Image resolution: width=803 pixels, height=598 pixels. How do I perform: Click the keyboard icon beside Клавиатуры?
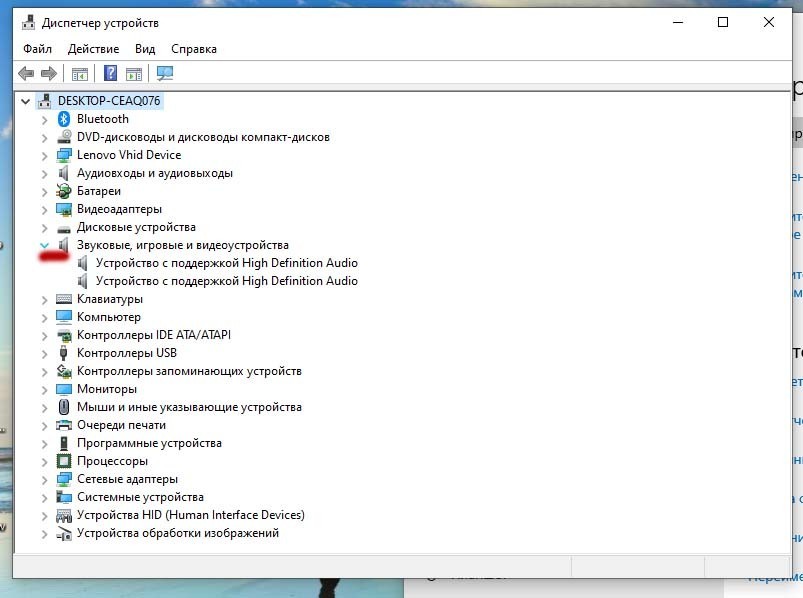coord(64,299)
